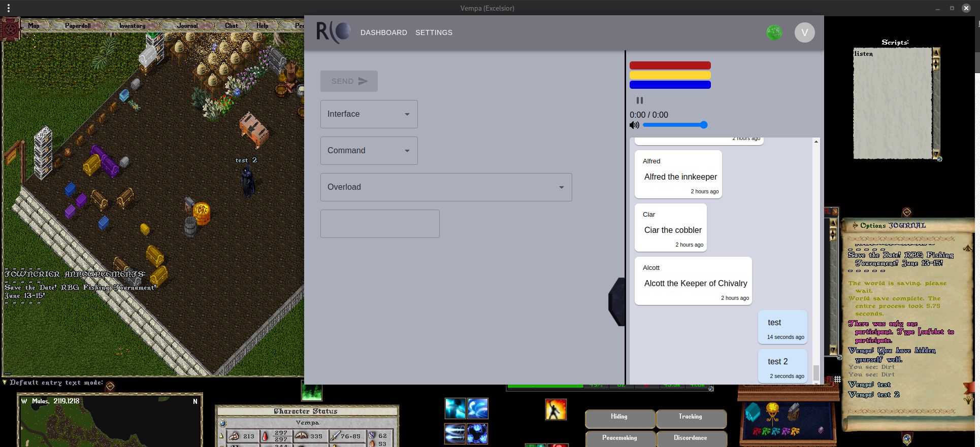Viewport: 980px width, 447px height.
Task: Pause audio playback
Action: pyautogui.click(x=640, y=100)
